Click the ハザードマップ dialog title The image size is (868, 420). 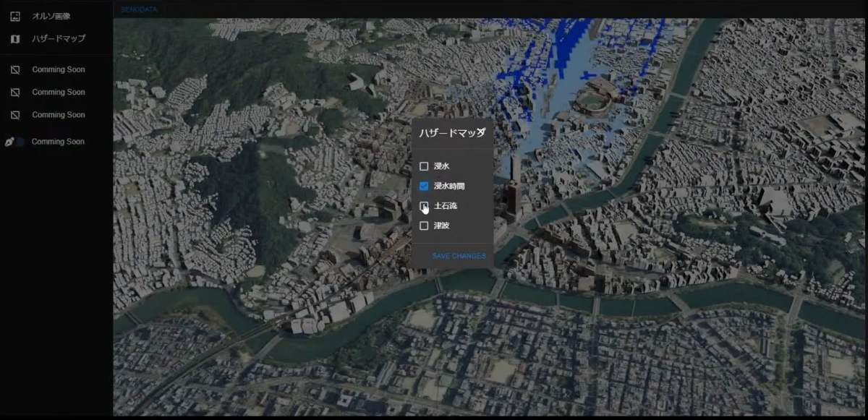pyautogui.click(x=452, y=133)
